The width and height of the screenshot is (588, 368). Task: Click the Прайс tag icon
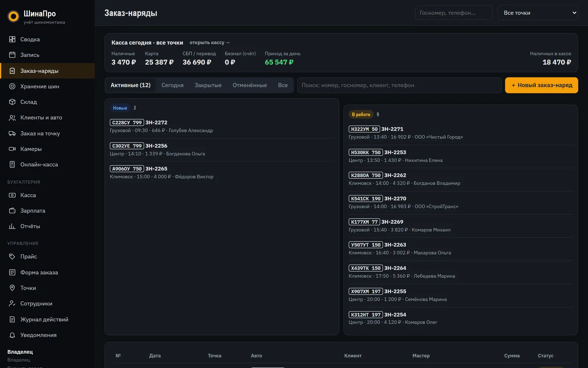(12, 256)
